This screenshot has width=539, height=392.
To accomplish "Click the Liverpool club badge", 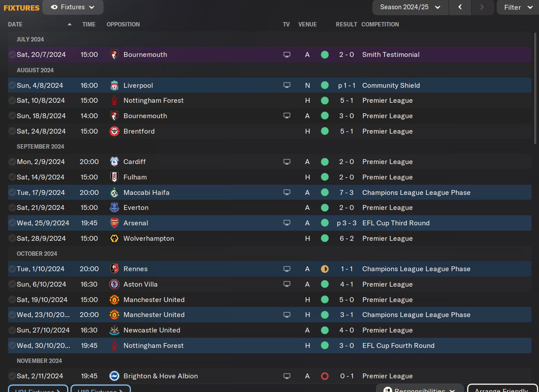I will [x=114, y=86].
